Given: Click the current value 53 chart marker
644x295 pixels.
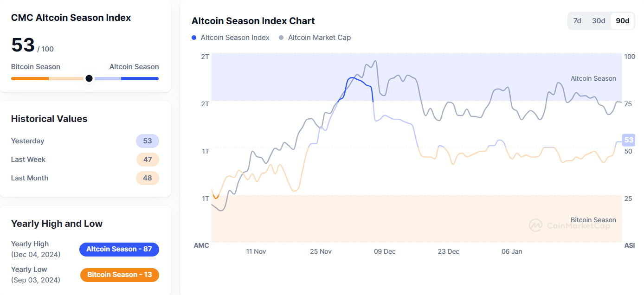Looking at the screenshot, I should pos(629,140).
